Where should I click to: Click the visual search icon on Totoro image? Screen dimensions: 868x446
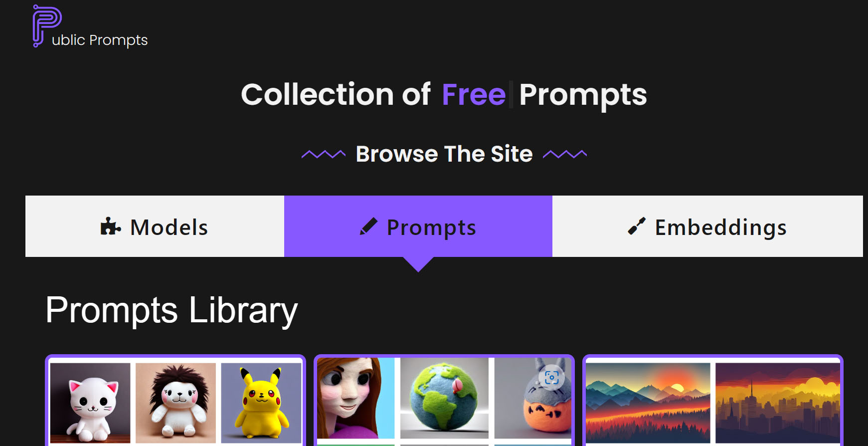551,378
